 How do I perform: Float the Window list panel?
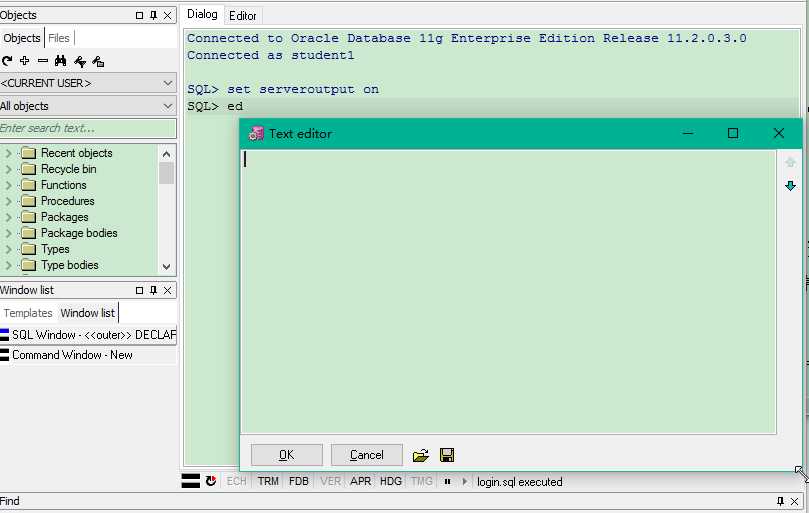click(139, 291)
